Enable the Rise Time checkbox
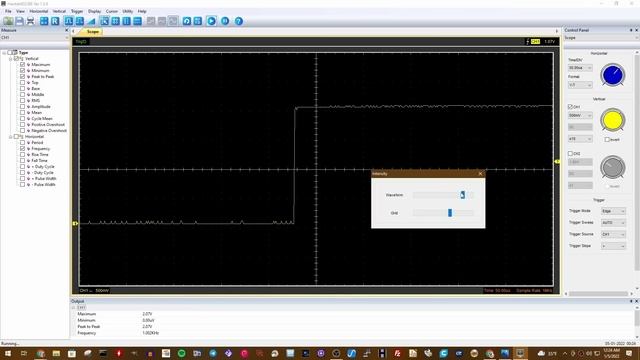Screen dimensions: 640x360 [x=22, y=155]
